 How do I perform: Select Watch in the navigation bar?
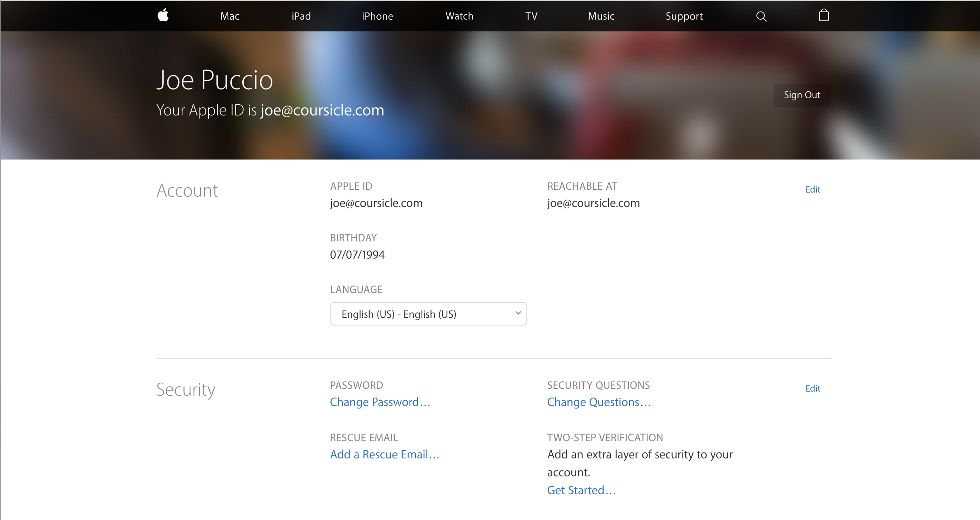point(459,16)
